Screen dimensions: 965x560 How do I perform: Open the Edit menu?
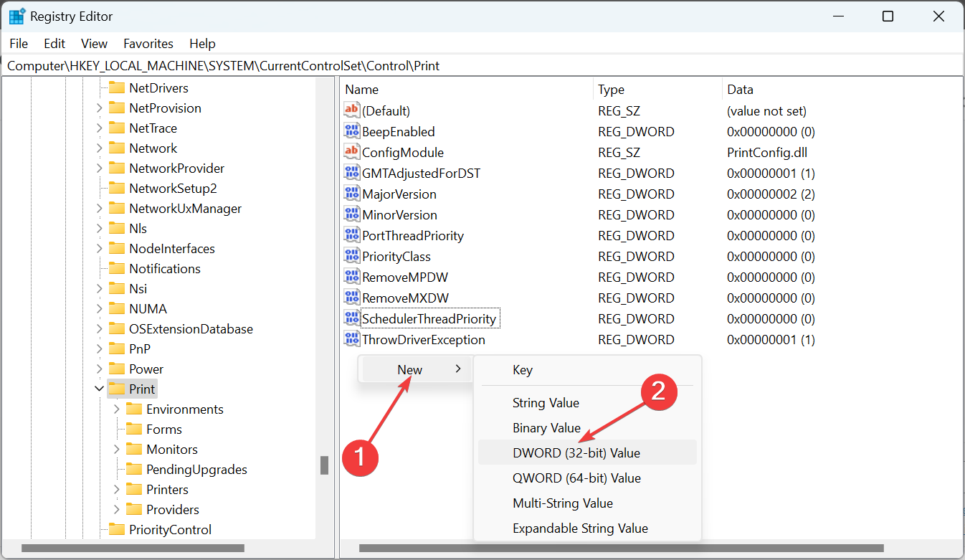click(x=54, y=44)
